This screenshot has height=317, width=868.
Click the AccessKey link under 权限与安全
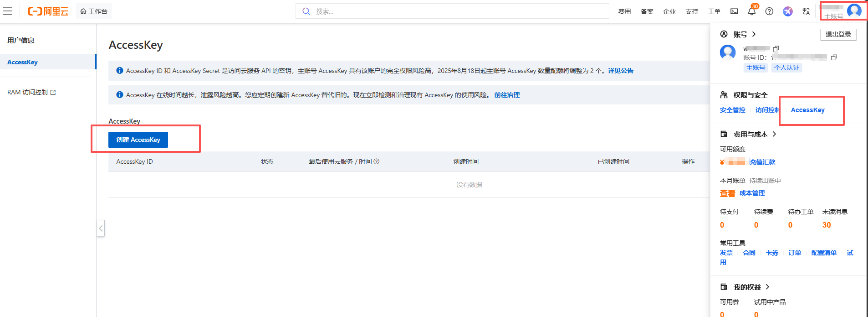pos(807,110)
